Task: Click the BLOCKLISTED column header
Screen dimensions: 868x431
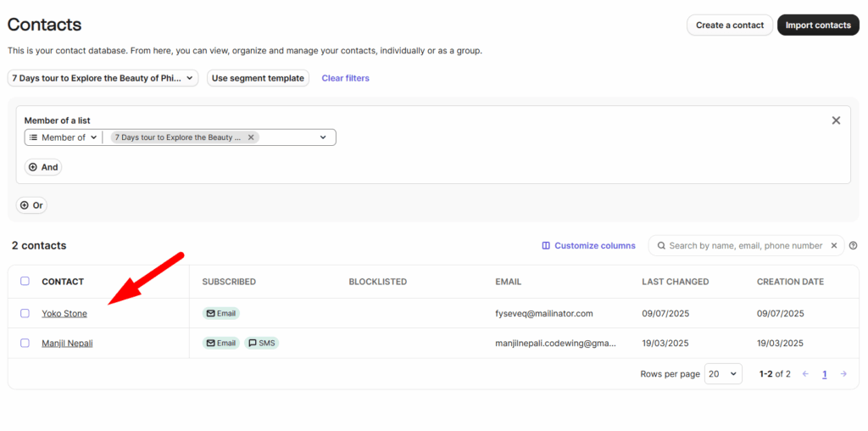Action: click(x=377, y=282)
